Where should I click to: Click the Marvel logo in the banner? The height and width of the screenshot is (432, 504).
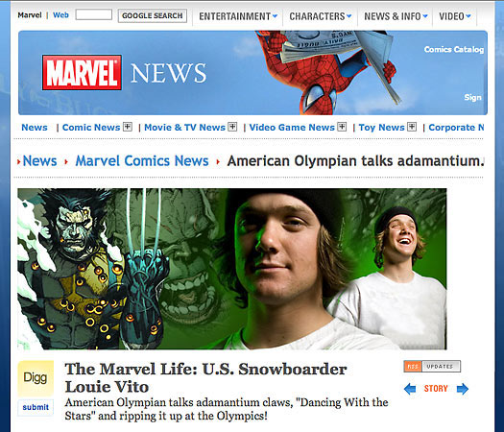(82, 72)
